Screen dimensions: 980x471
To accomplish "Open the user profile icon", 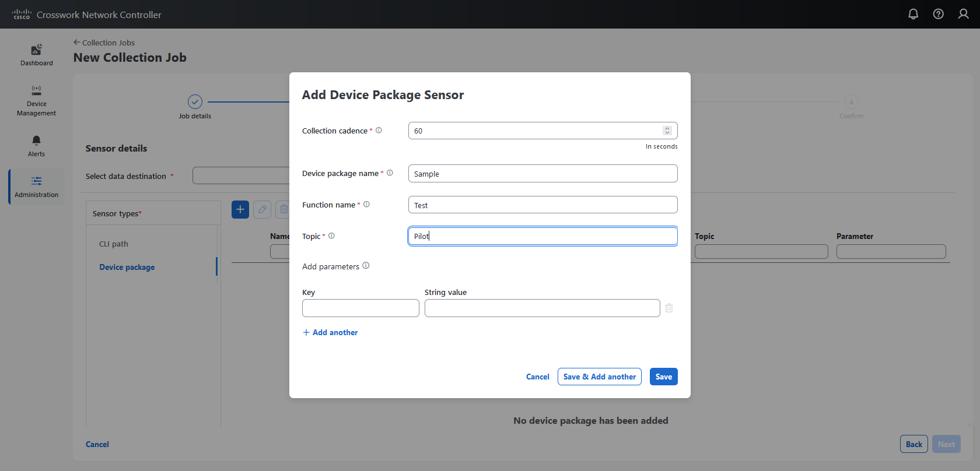I will (964, 14).
